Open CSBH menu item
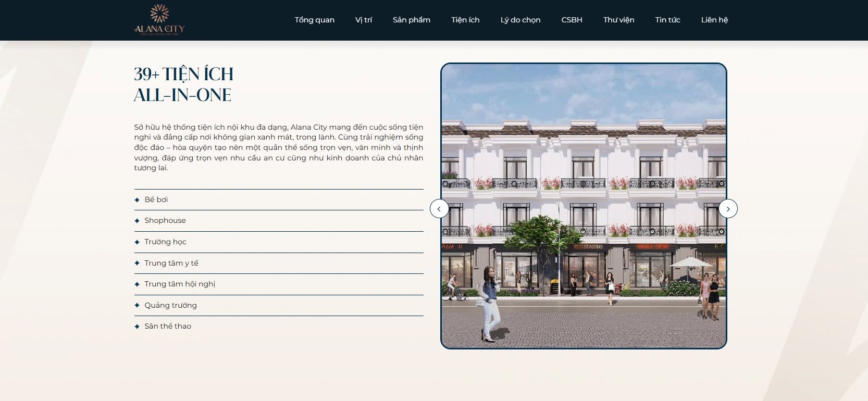This screenshot has width=868, height=401. (572, 20)
